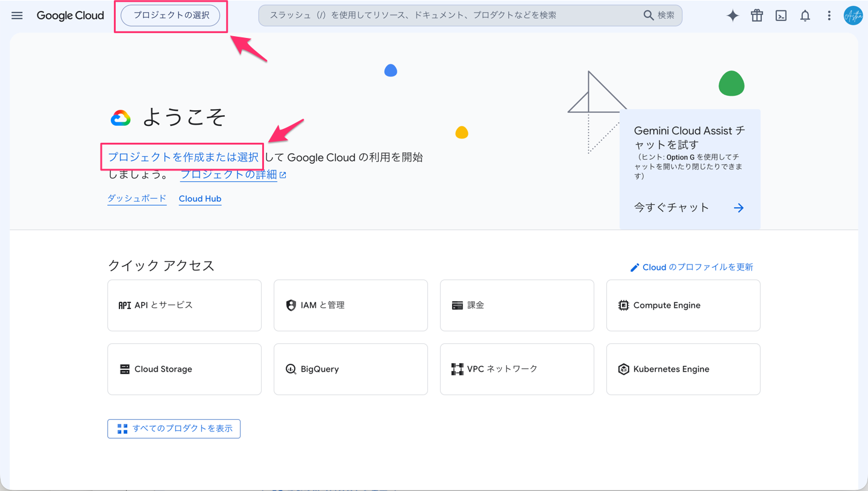This screenshot has height=491, width=868.
Task: Click external link icon after プロジェクトの詳細
Action: [283, 175]
